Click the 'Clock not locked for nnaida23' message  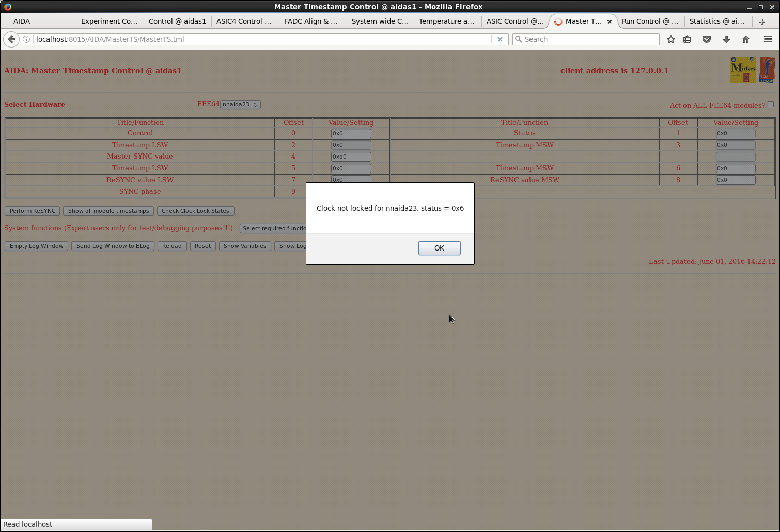click(x=390, y=208)
